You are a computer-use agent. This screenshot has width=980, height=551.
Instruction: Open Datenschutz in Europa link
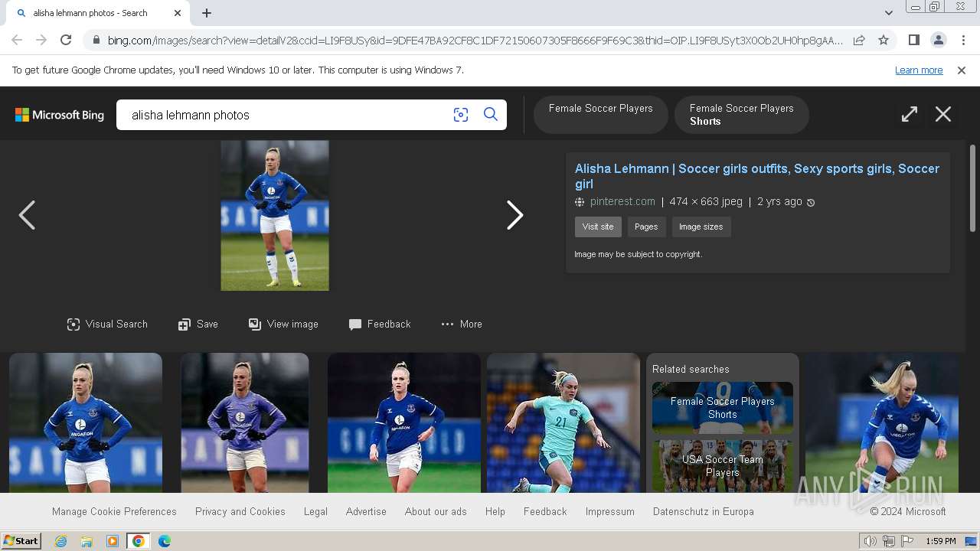[x=704, y=511]
